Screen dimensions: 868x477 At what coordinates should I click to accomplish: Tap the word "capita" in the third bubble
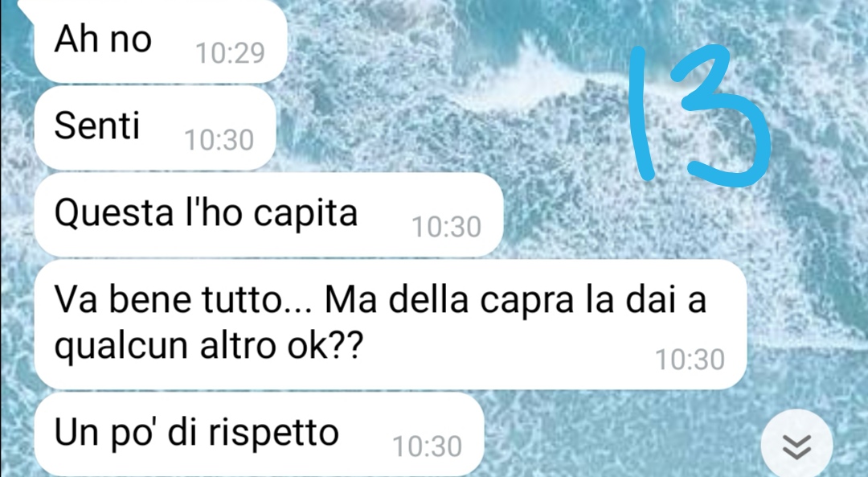coord(305,215)
